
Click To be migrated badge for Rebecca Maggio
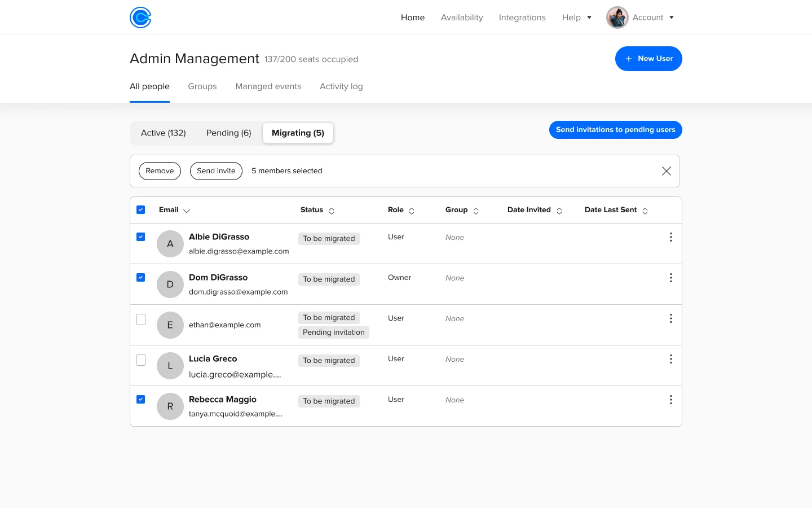tap(329, 401)
